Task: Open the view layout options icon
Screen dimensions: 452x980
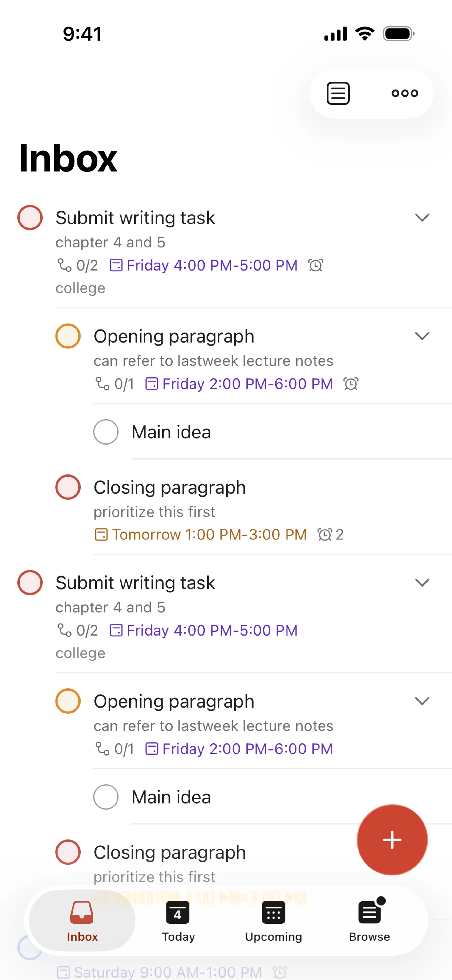Action: pos(338,93)
